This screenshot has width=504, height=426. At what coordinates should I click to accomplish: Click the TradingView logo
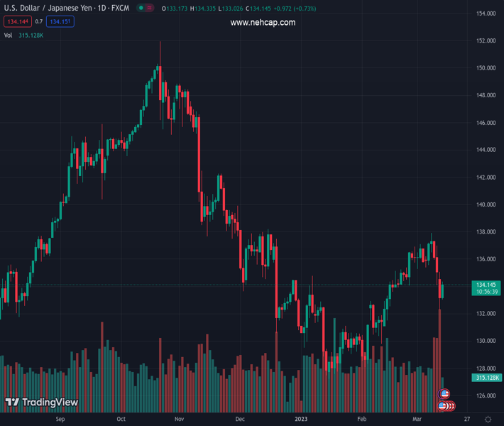tap(41, 403)
